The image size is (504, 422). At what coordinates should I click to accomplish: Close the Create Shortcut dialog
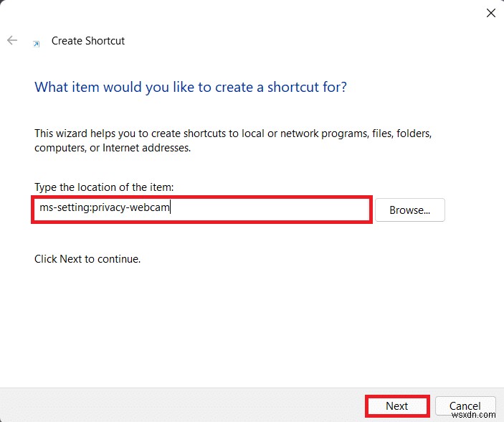491,13
